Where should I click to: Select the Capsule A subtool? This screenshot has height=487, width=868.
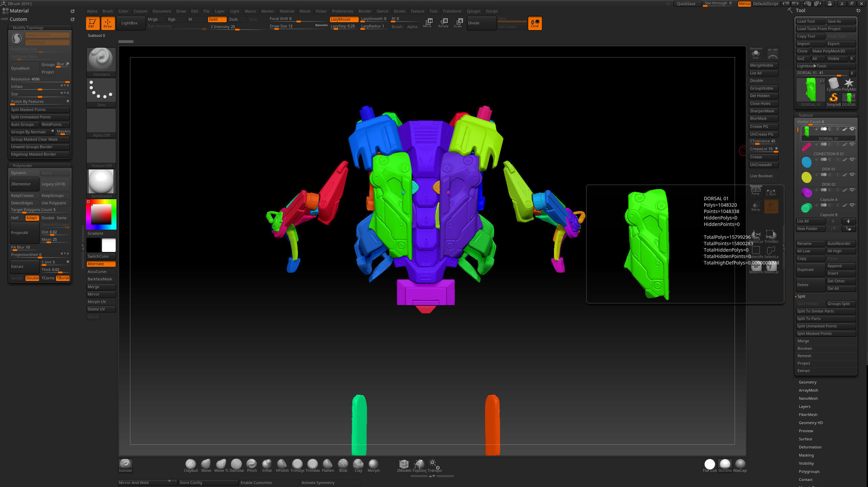(828, 200)
